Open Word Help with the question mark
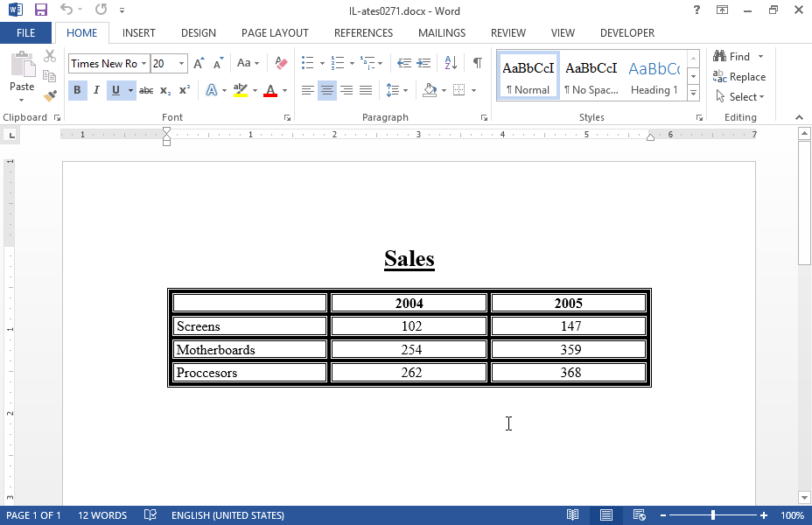This screenshot has width=812, height=525. (x=696, y=10)
